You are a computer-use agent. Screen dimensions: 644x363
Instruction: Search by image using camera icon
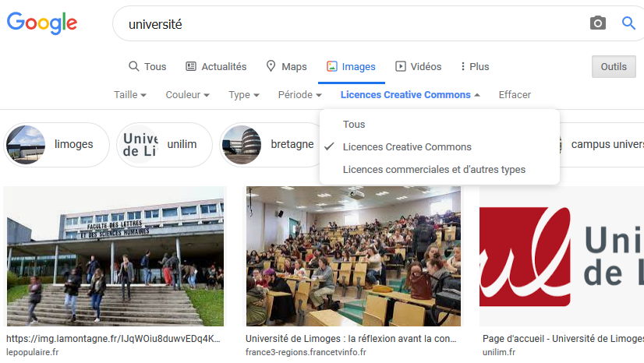[x=597, y=23]
